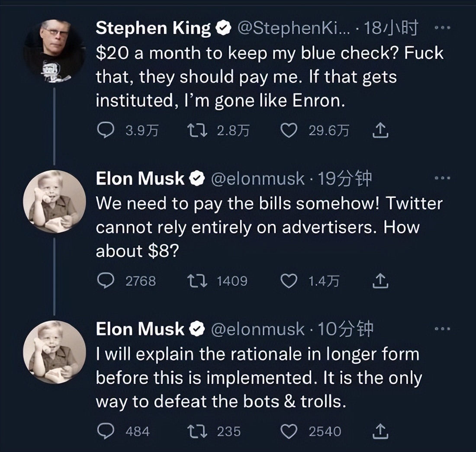The width and height of the screenshot is (476, 452).
Task: Reply to the bots & trolls tweet
Action: coord(105,432)
